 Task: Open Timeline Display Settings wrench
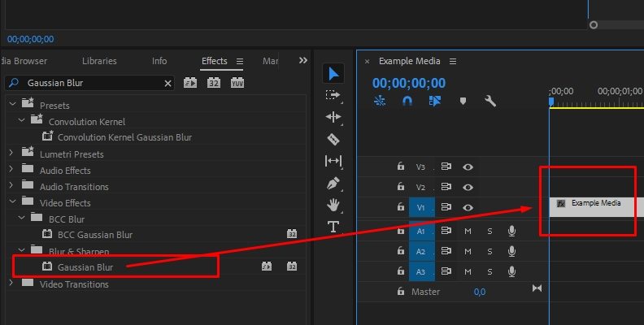(490, 101)
